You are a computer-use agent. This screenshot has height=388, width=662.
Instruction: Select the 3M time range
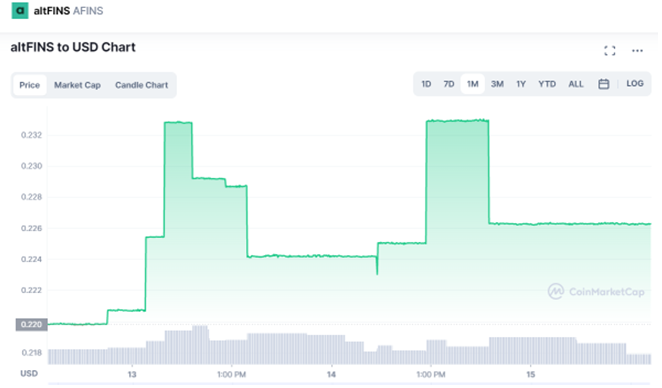click(x=497, y=84)
